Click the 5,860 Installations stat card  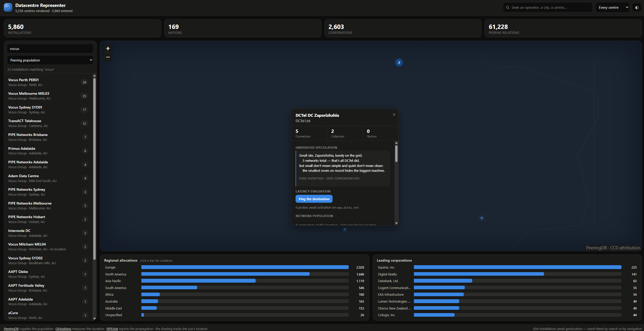(x=83, y=28)
